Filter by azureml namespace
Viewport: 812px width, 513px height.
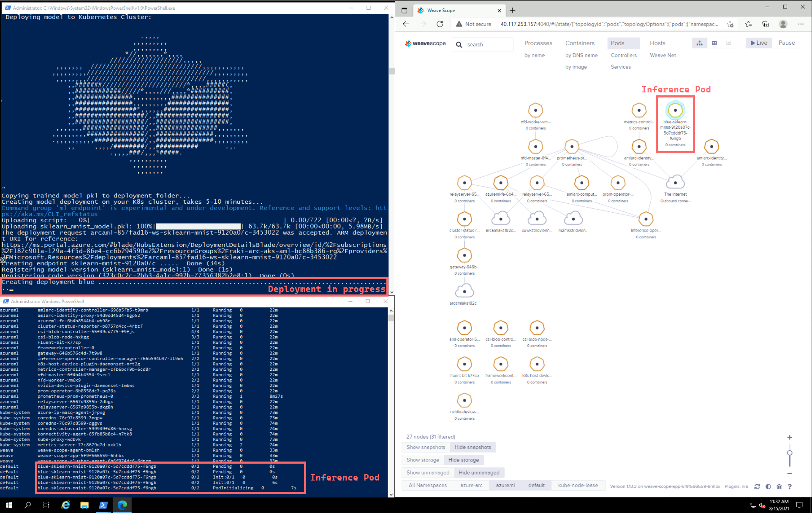(x=505, y=485)
